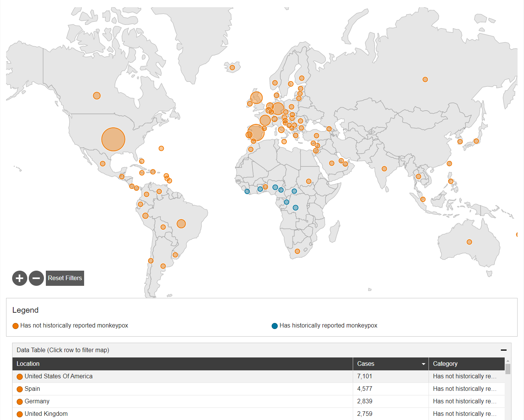The image size is (524, 420).
Task: Click blue 'Has historically reported' legend swatch
Action: tap(275, 326)
